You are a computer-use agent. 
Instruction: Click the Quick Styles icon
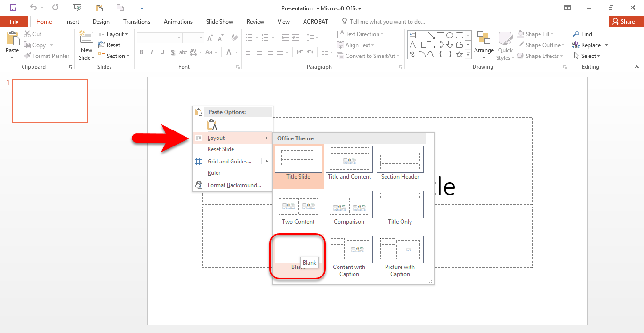click(506, 39)
